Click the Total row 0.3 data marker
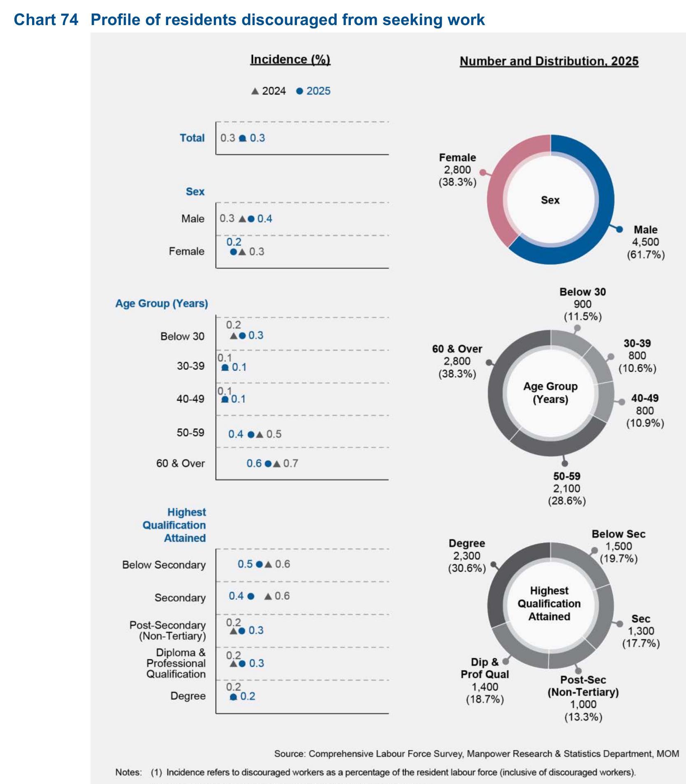Image resolution: width=686 pixels, height=784 pixels. point(243,138)
